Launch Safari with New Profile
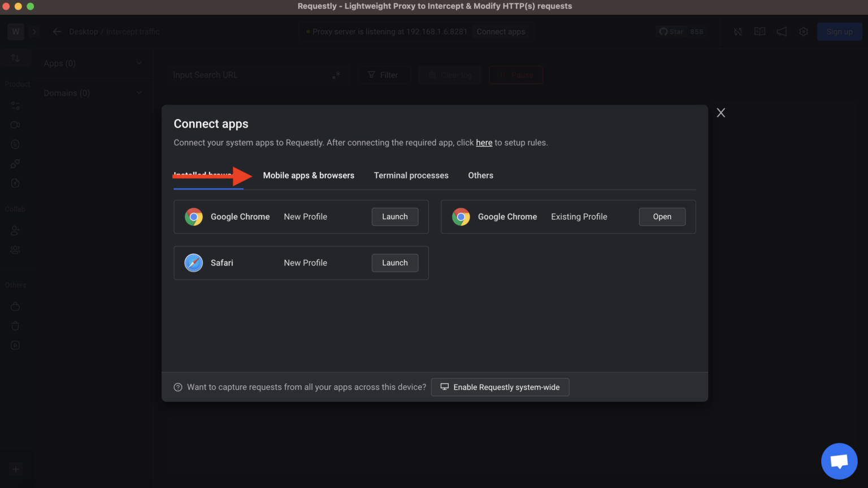 [394, 263]
